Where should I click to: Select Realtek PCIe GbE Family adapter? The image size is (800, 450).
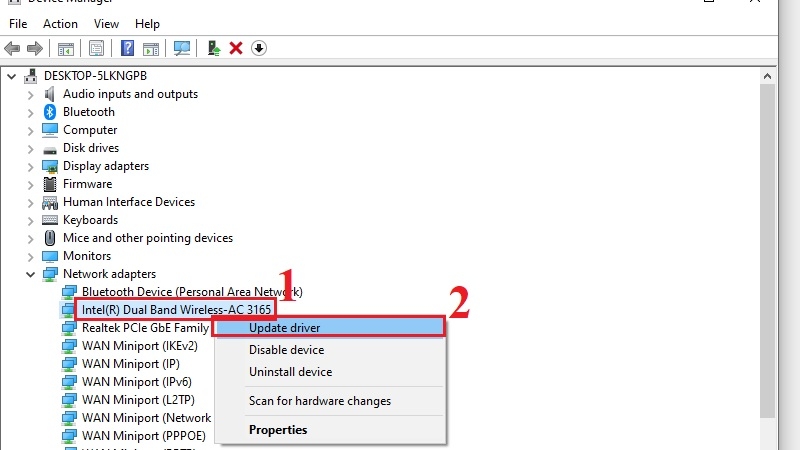(145, 328)
